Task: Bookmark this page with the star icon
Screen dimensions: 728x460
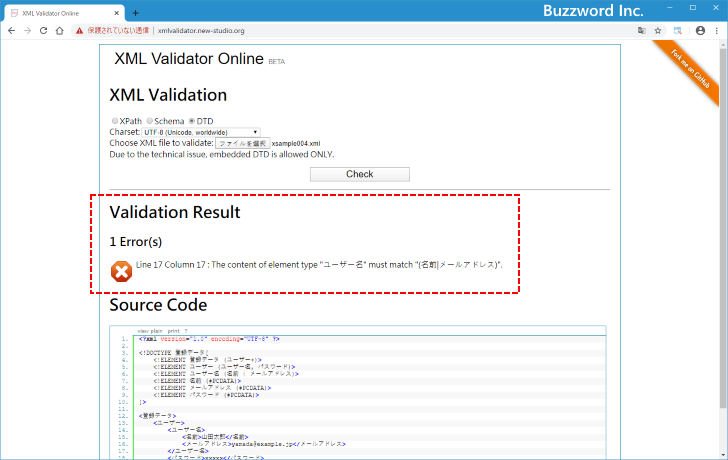Action: pyautogui.click(x=658, y=31)
